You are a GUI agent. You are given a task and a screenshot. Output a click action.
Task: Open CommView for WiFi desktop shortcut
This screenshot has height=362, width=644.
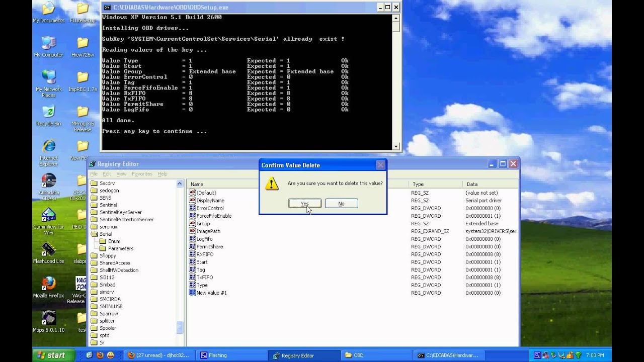[49, 221]
